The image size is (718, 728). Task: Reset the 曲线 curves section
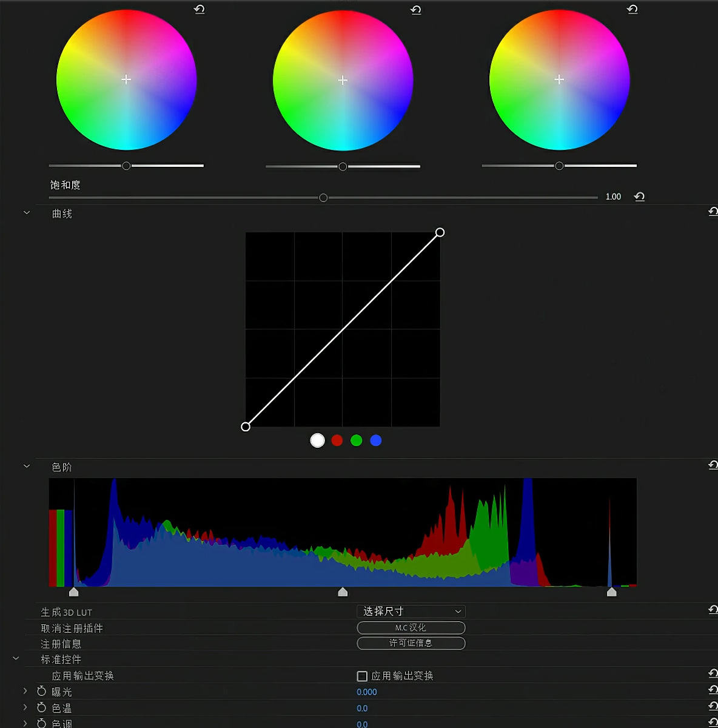click(713, 211)
